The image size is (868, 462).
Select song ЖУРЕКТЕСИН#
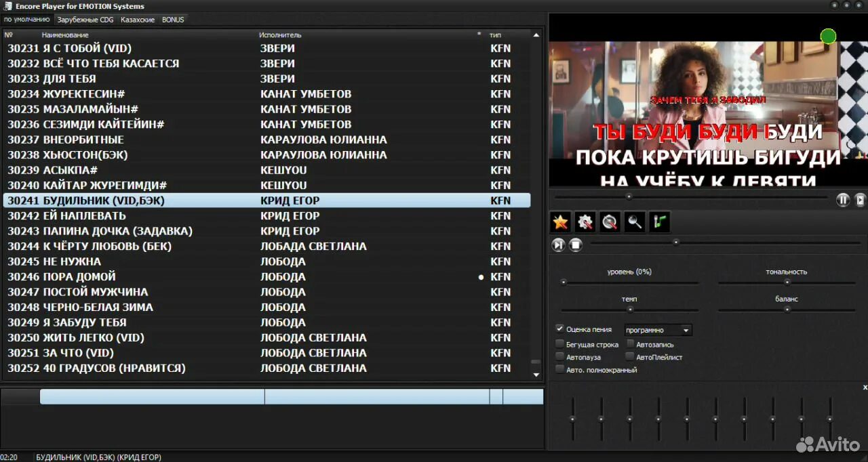click(267, 94)
